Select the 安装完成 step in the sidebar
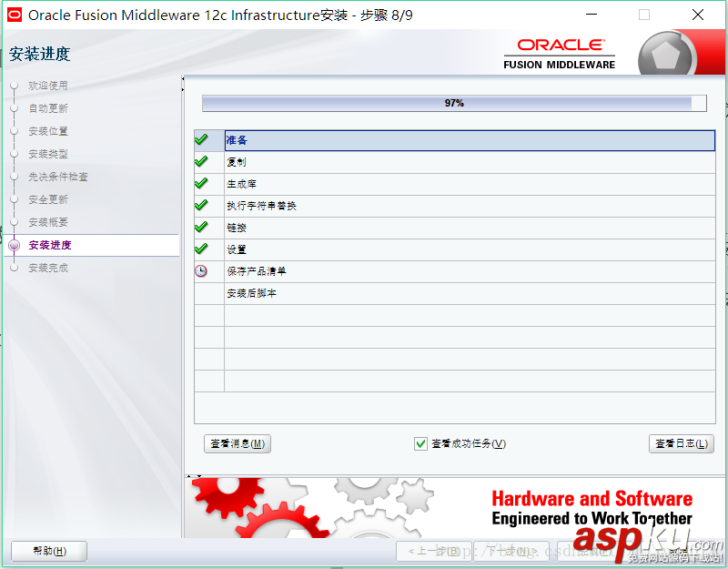 click(x=48, y=268)
